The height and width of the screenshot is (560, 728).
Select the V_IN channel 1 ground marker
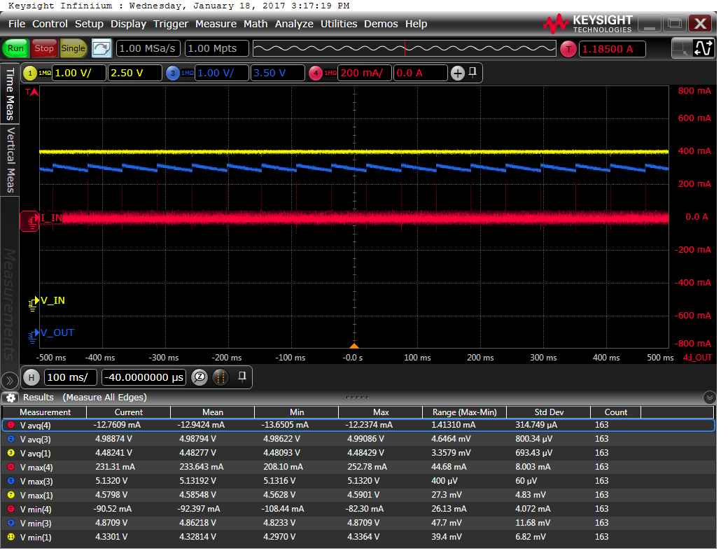point(33,303)
